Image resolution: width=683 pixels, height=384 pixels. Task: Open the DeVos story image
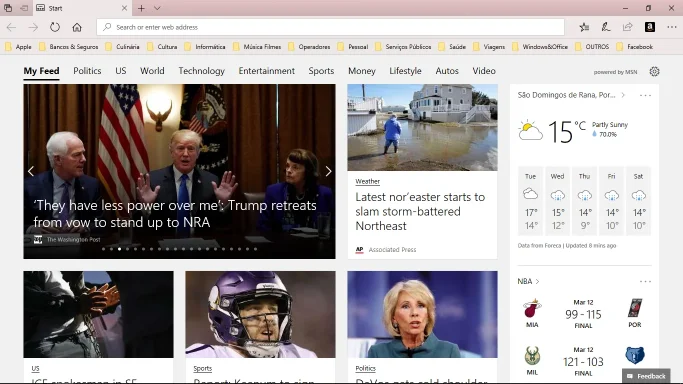tap(423, 314)
